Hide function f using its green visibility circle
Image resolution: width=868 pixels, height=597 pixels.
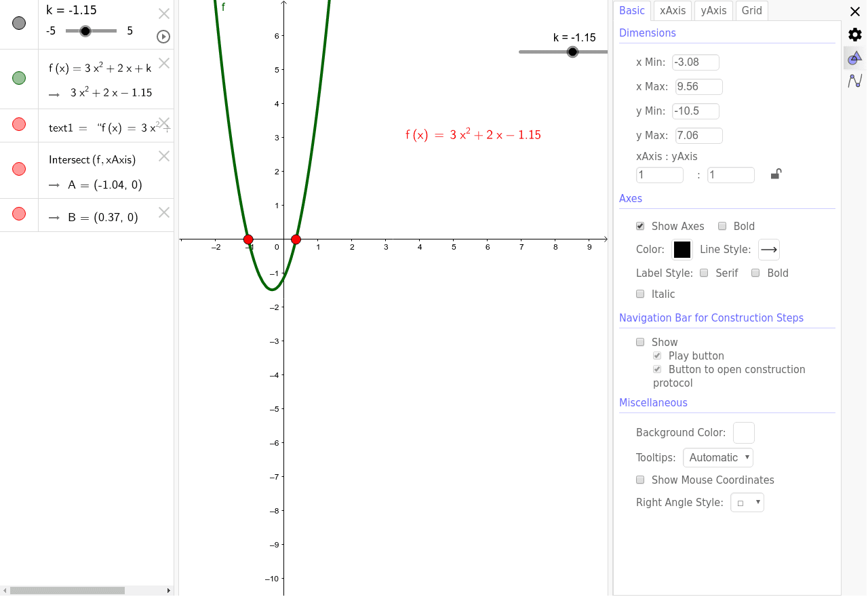[18, 79]
